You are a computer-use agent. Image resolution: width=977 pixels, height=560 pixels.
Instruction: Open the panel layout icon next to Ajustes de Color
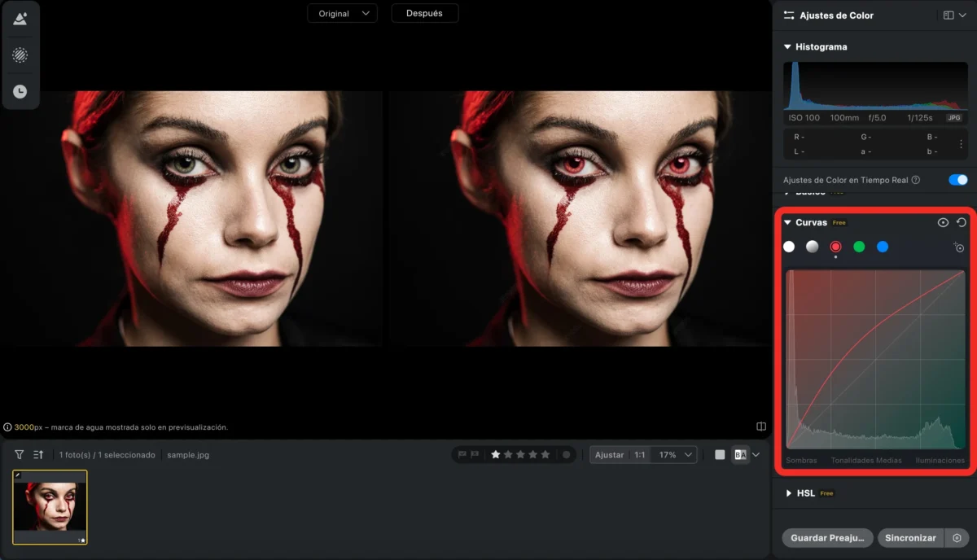949,15
